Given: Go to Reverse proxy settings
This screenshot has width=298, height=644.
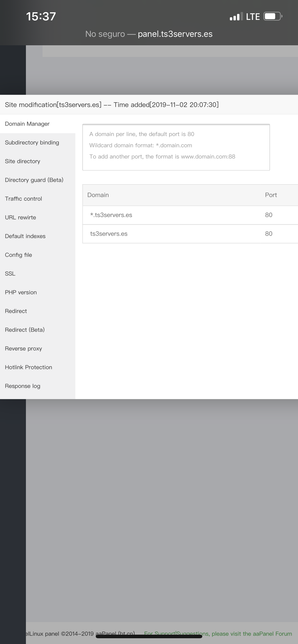Looking at the screenshot, I should click(x=24, y=349).
